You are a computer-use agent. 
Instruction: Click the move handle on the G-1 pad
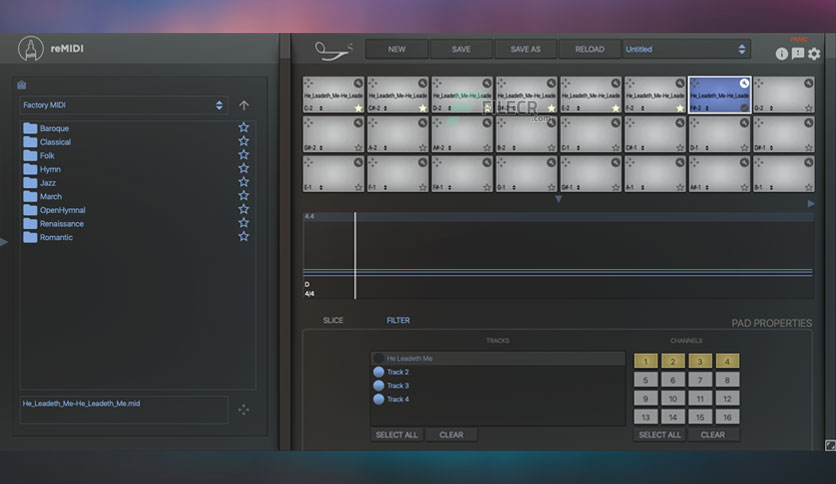point(502,162)
